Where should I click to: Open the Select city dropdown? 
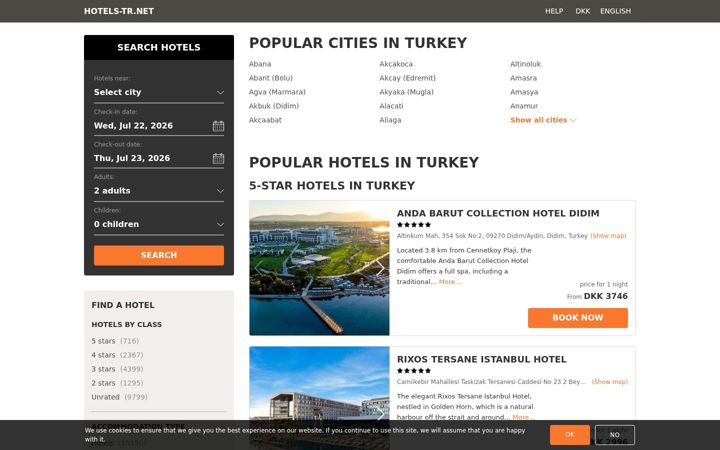click(x=159, y=92)
